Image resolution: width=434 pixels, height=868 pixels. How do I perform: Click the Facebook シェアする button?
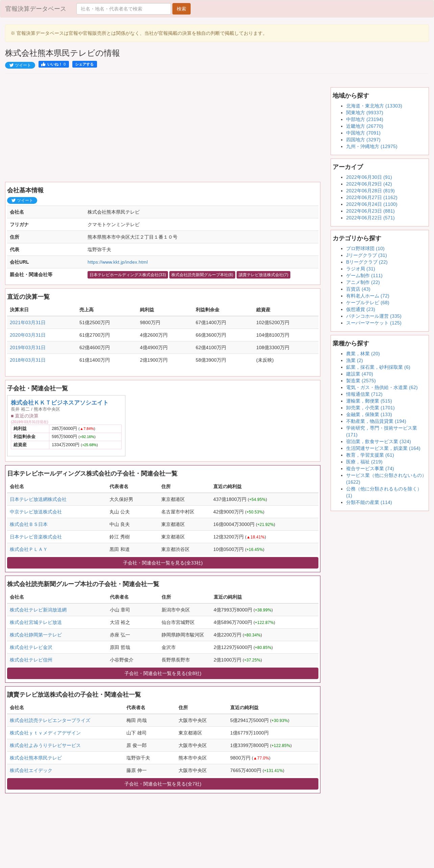coord(85,64)
